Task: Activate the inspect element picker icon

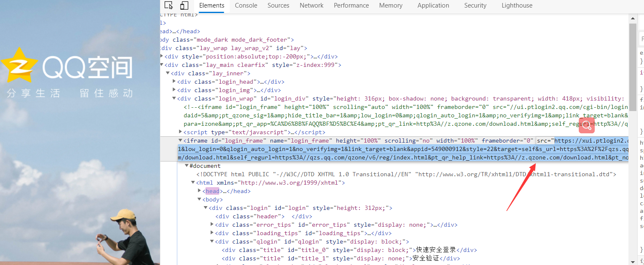Action: [169, 5]
